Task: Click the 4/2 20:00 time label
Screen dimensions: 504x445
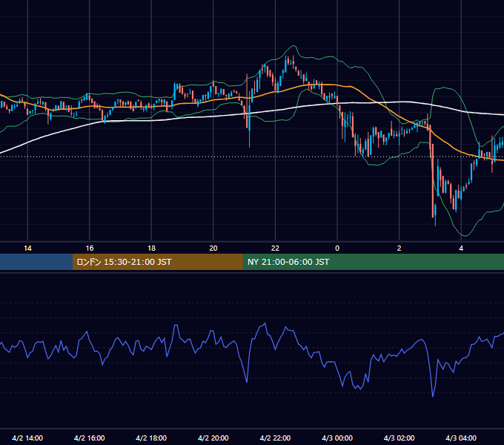Action: pyautogui.click(x=213, y=438)
